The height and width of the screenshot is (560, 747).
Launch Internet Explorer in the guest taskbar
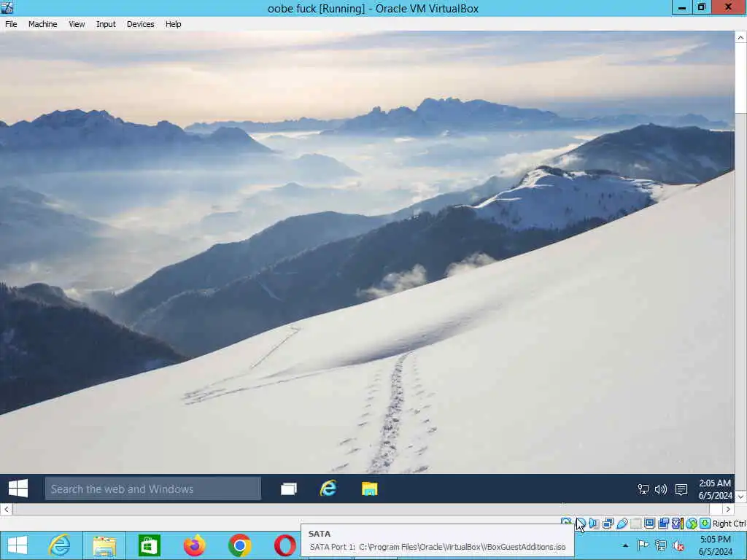328,489
